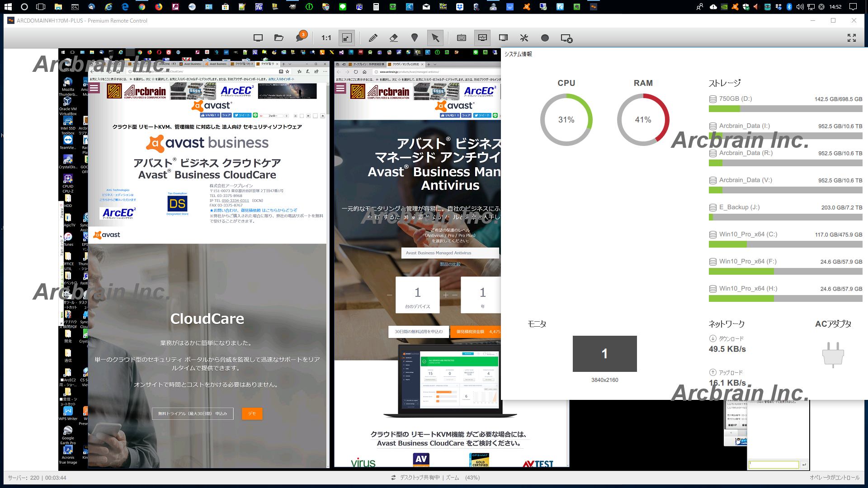The image size is (868, 488).
Task: Open the Calculator from the taskbar
Action: pyautogui.click(x=376, y=7)
